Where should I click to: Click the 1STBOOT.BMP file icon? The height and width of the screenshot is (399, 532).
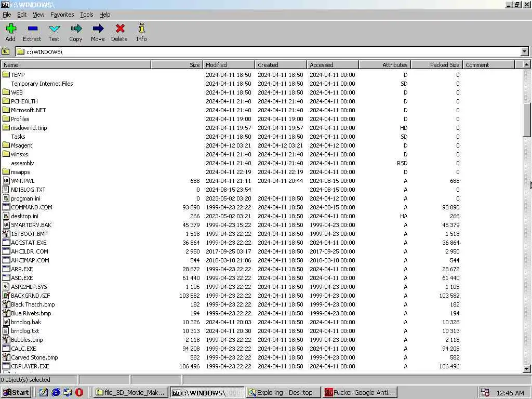tap(6, 233)
